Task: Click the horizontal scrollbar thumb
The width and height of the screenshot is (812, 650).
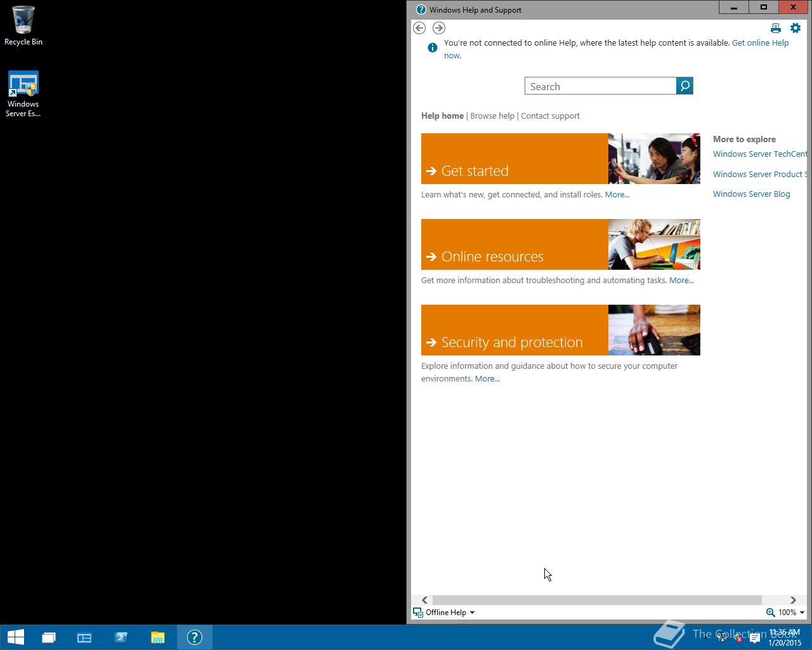Action: (x=597, y=600)
